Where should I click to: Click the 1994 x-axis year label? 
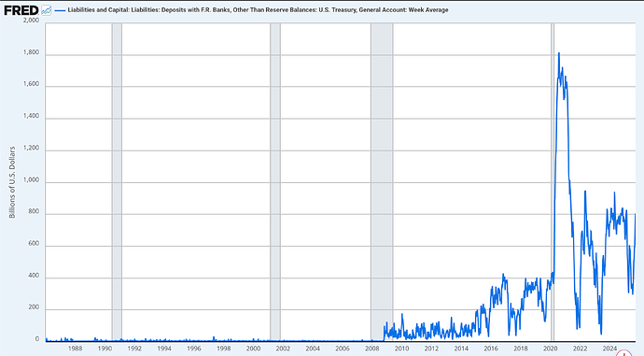click(x=164, y=349)
